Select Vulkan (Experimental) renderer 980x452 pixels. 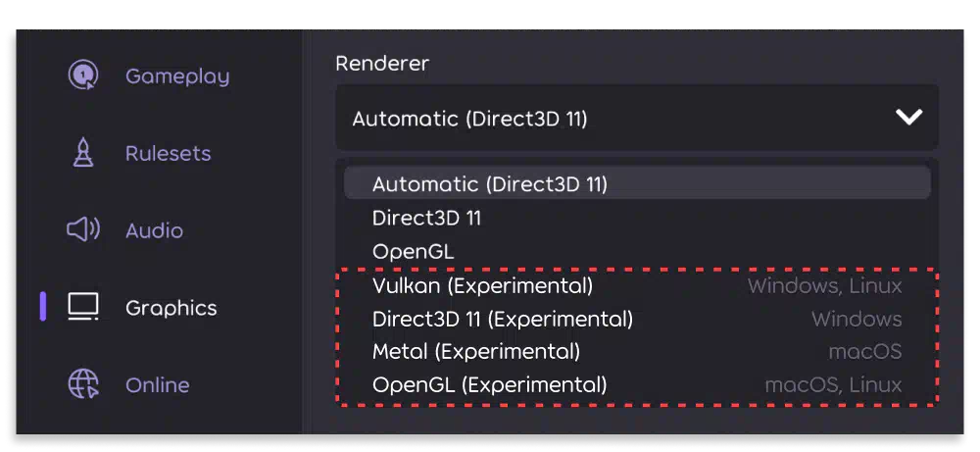click(x=637, y=285)
